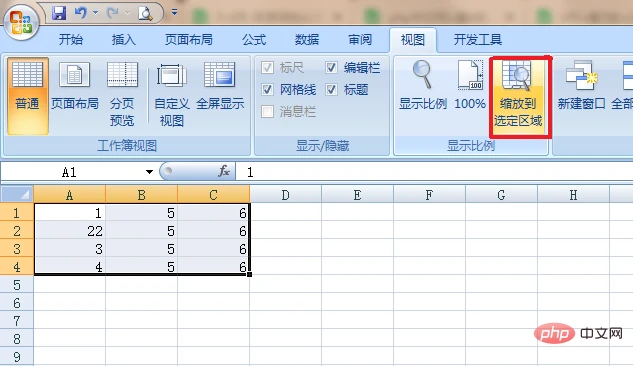Image resolution: width=633 pixels, height=366 pixels.
Task: Select column G header
Action: click(x=501, y=195)
